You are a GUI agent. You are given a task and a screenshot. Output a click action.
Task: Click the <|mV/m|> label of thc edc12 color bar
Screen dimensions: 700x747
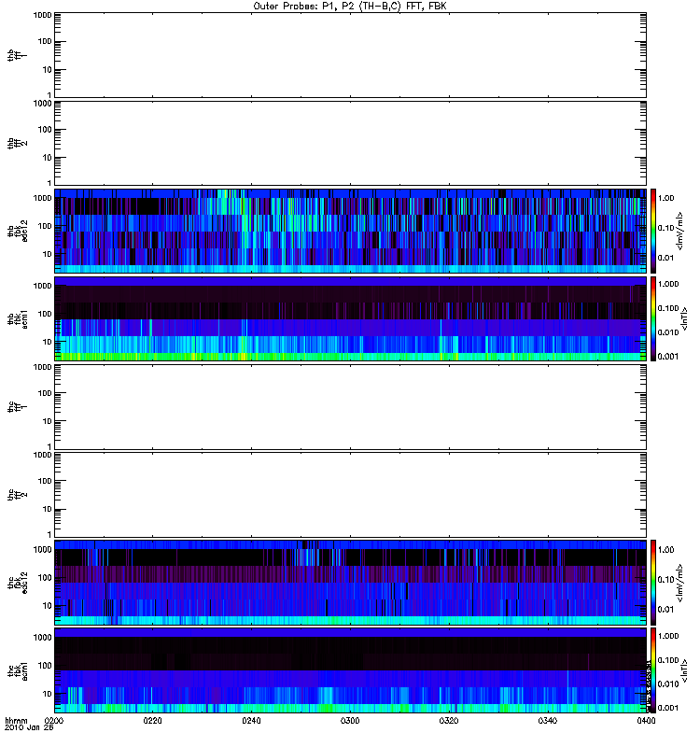(x=680, y=583)
